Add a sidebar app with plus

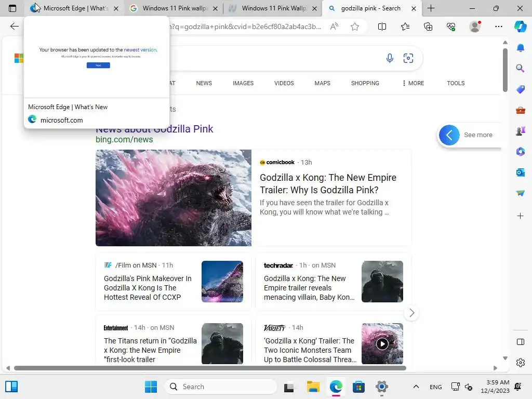(520, 216)
